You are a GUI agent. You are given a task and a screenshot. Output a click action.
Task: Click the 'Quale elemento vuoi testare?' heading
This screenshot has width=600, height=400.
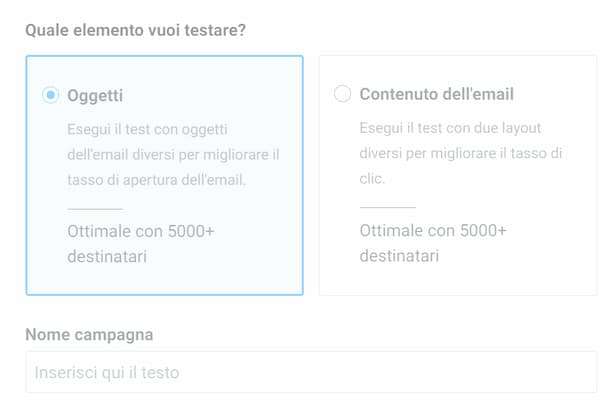[x=135, y=29]
